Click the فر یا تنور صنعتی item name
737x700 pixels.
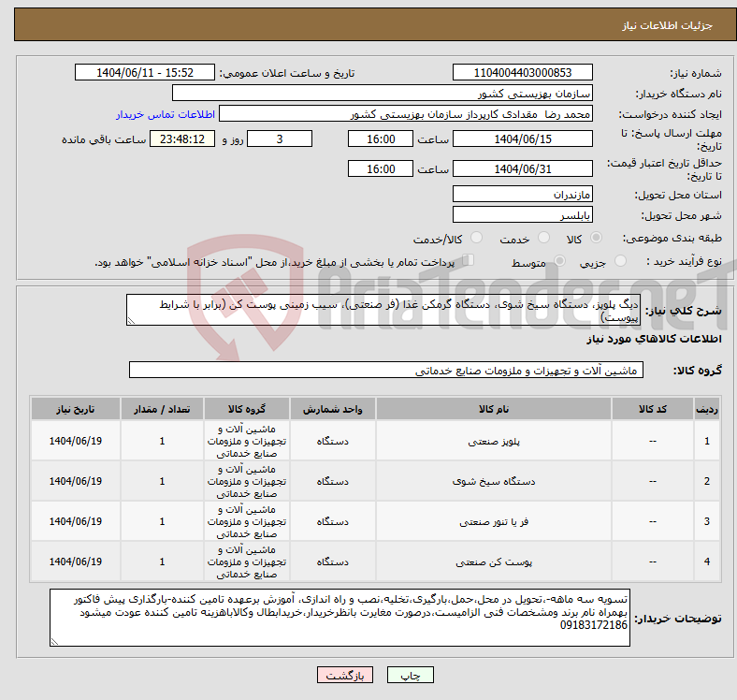494,521
